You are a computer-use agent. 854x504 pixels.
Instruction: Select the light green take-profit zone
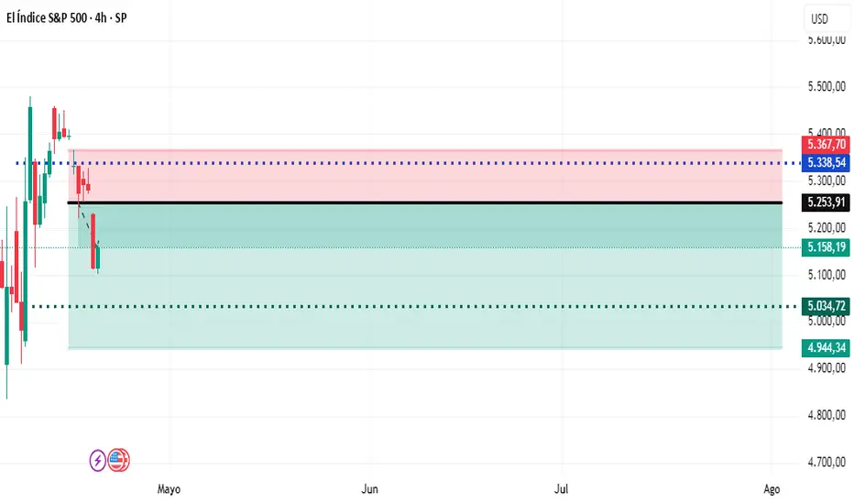point(458,275)
